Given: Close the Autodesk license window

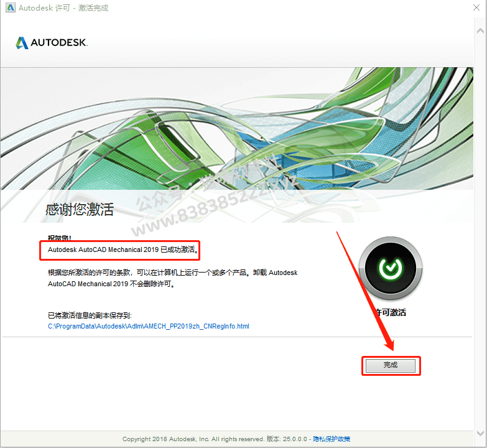Looking at the screenshot, I should pyautogui.click(x=476, y=7).
